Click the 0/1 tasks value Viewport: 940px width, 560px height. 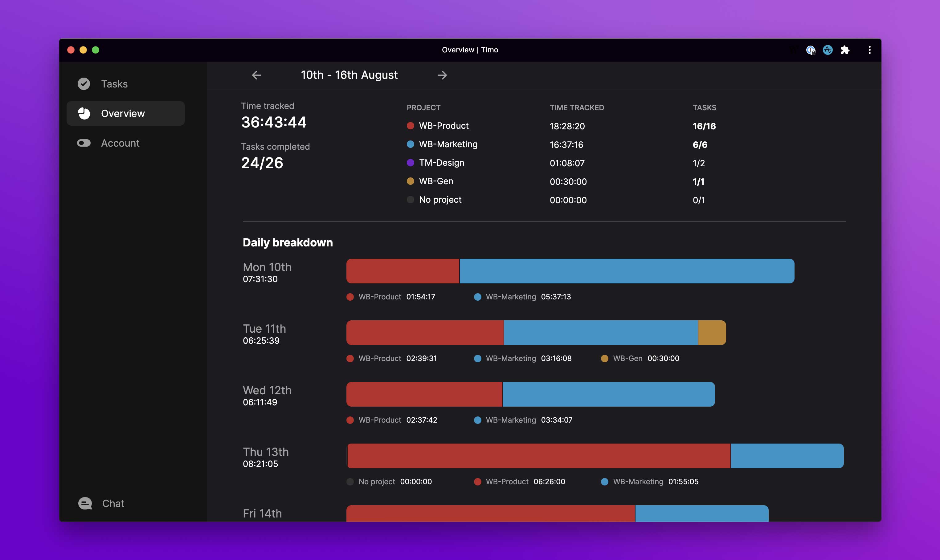pyautogui.click(x=699, y=200)
